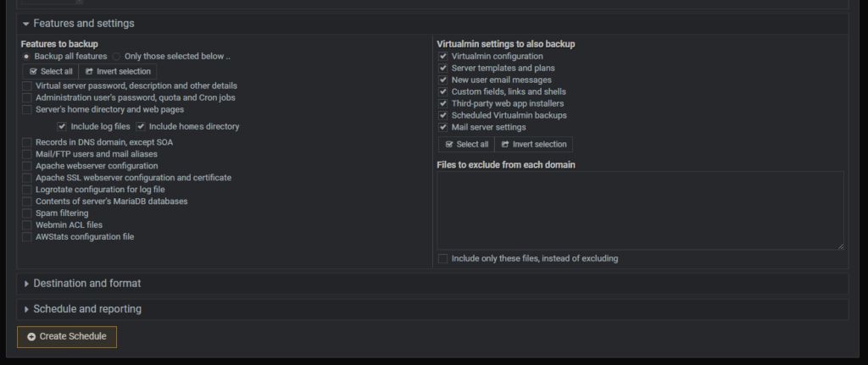Click Invert selection below Virtualmin settings
868x365 pixels.
click(x=534, y=144)
